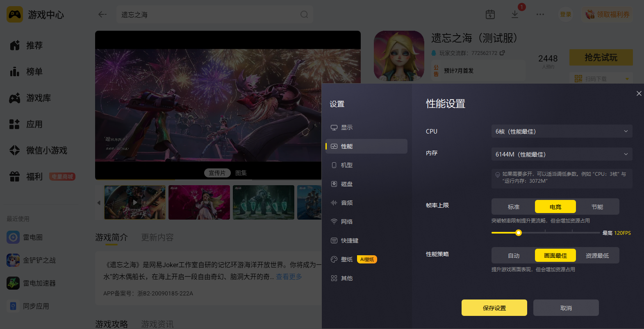Click the 遗忘之海 game cover icon
644x329 pixels.
point(399,56)
